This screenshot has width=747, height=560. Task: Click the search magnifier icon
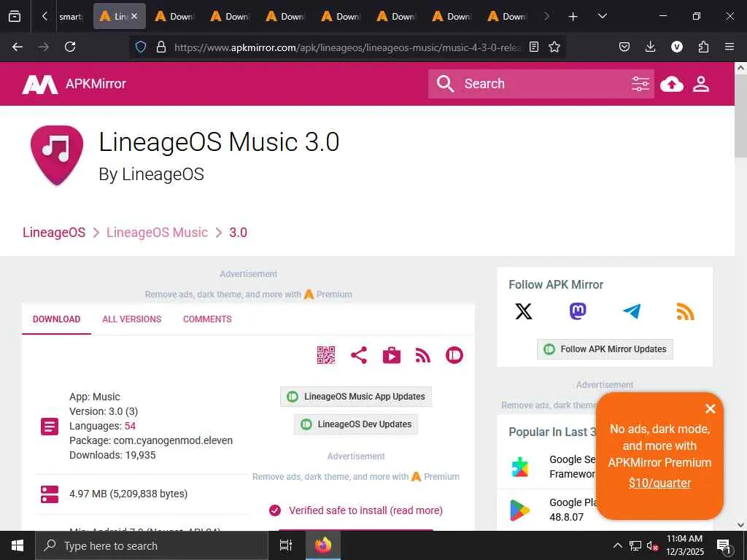(446, 83)
